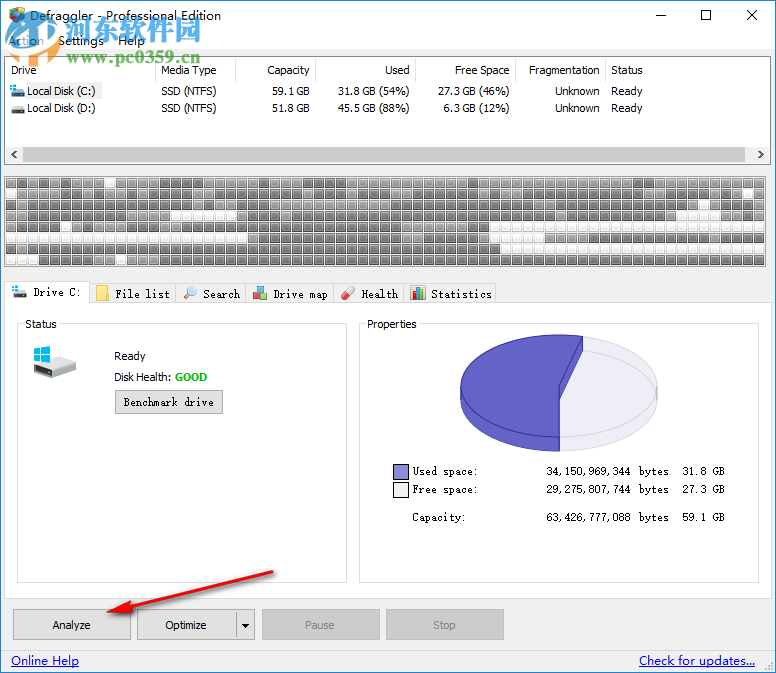
Task: Maximize the Defraggler window
Action: [x=706, y=15]
